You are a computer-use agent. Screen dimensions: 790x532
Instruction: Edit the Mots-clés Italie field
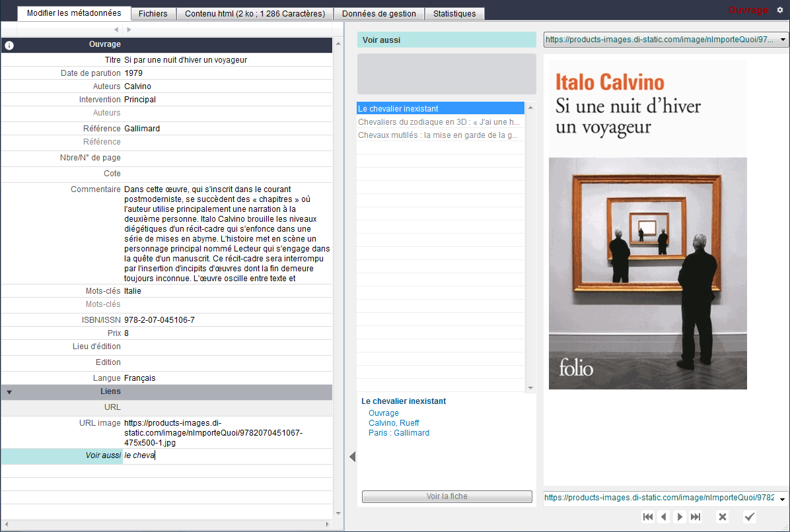coord(228,291)
